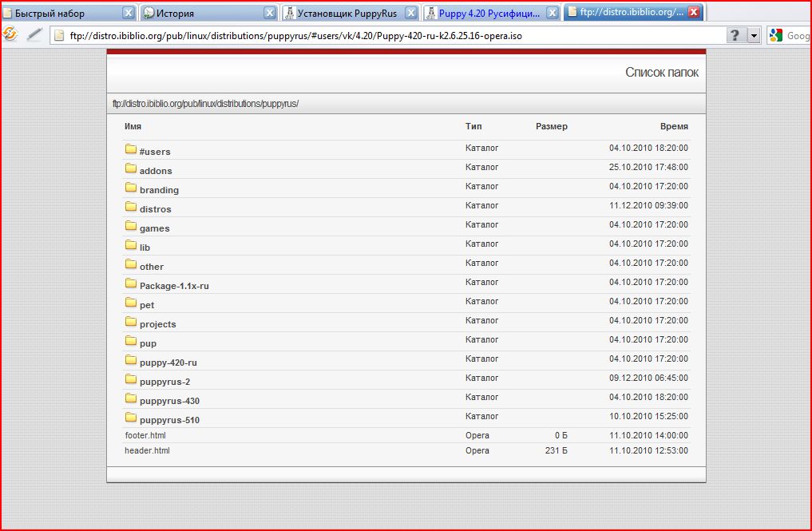
Task: Open the dropdown arrow next to the question mark
Action: tap(754, 35)
